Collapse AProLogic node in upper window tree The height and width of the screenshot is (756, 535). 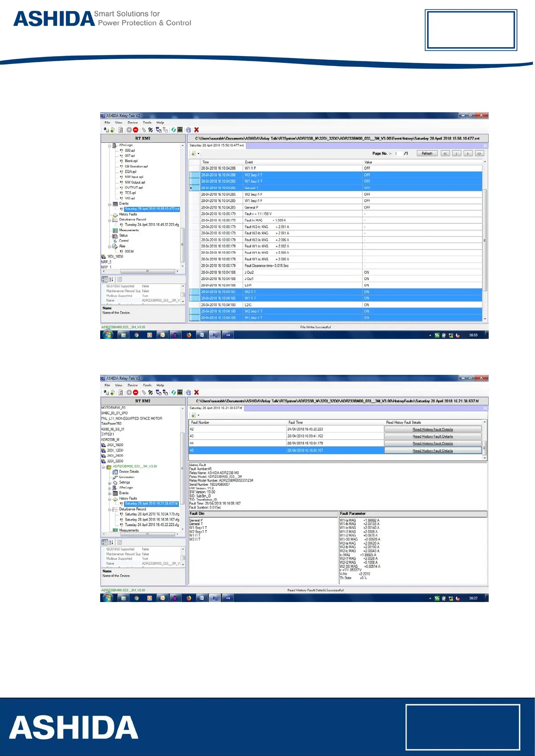click(109, 146)
